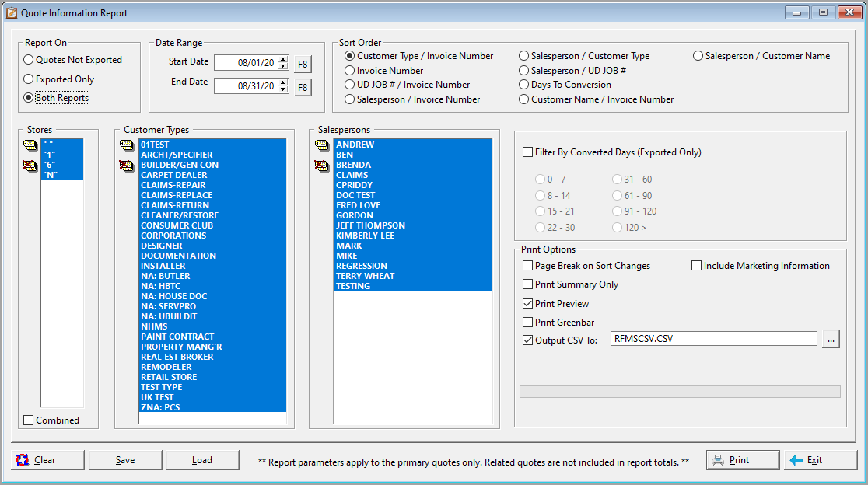The height and width of the screenshot is (485, 868).
Task: Click the End Date stepper arrows
Action: (283, 85)
